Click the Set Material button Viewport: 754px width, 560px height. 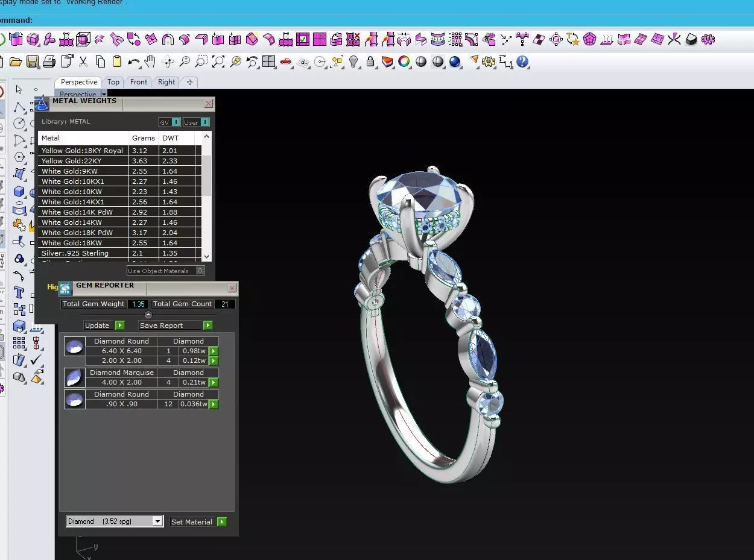(198, 522)
